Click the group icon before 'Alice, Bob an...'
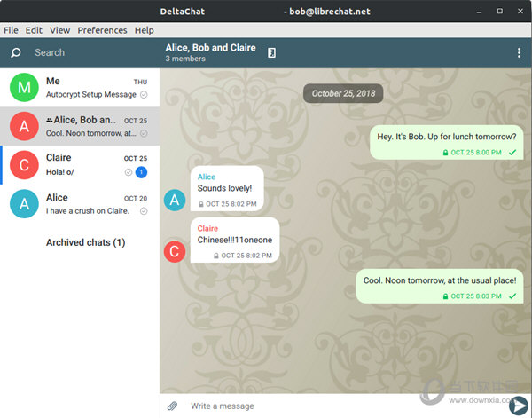The image size is (532, 418). (x=49, y=120)
